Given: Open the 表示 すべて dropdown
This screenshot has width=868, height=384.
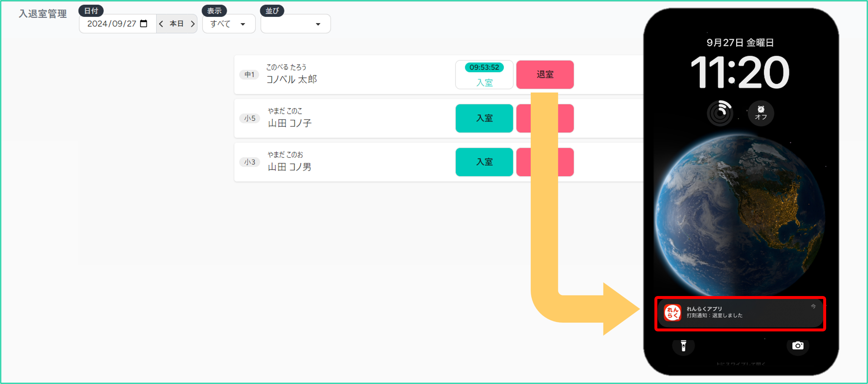Looking at the screenshot, I should click(229, 24).
